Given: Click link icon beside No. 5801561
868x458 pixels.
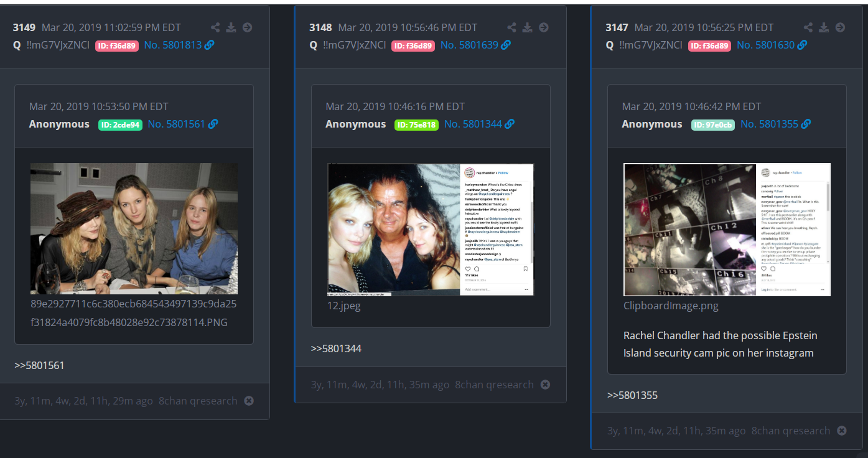Looking at the screenshot, I should 213,124.
